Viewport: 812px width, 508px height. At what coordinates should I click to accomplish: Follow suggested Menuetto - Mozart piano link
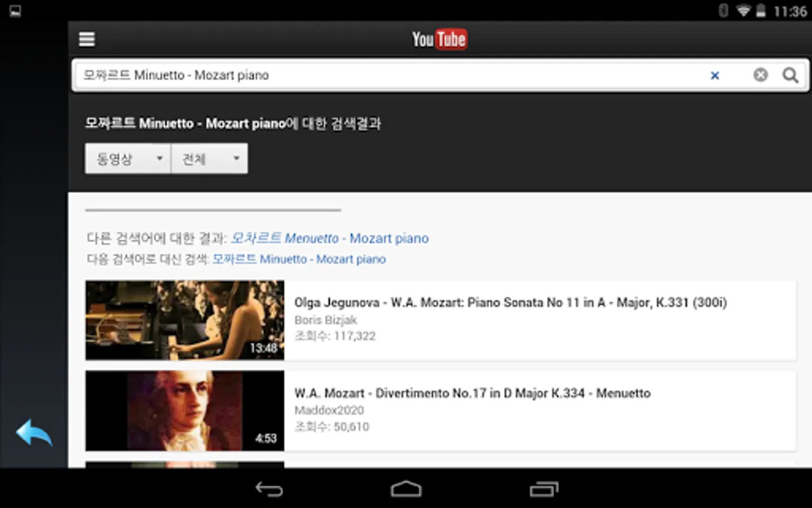(x=330, y=238)
